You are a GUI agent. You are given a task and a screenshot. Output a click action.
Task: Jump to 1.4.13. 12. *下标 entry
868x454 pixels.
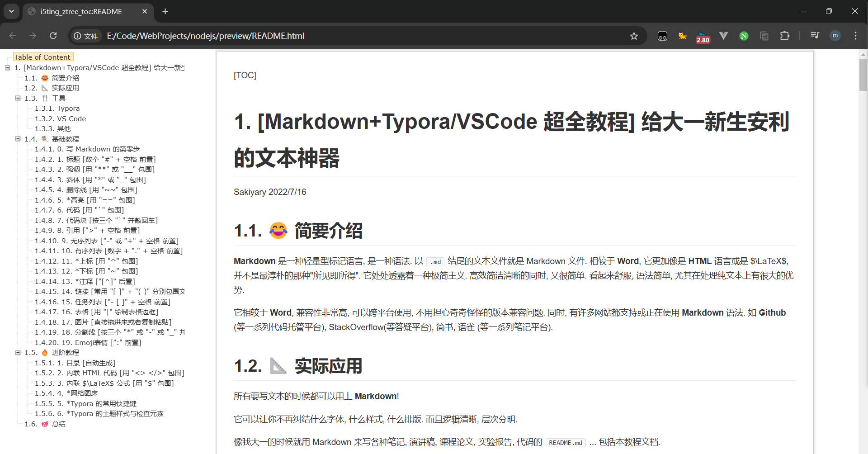[x=86, y=271]
